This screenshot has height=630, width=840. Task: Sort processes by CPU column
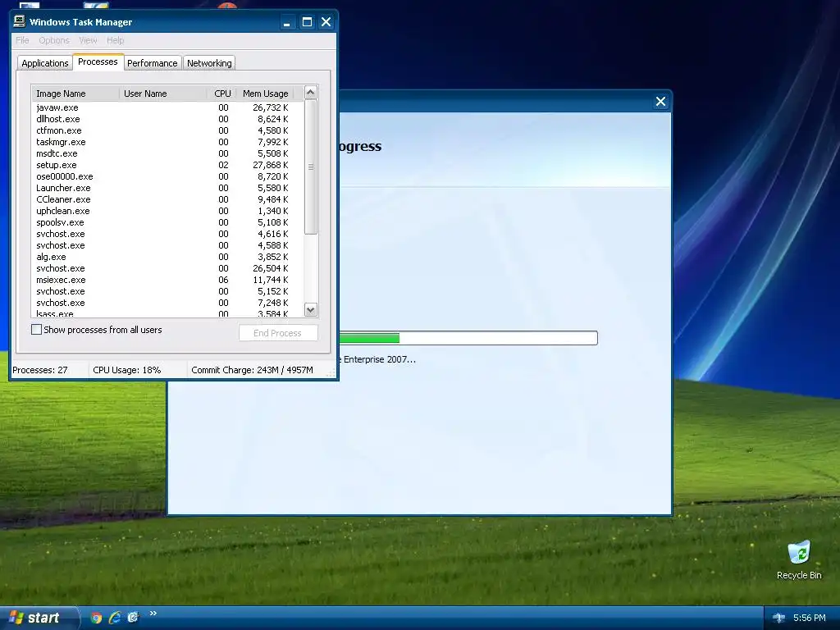[221, 94]
